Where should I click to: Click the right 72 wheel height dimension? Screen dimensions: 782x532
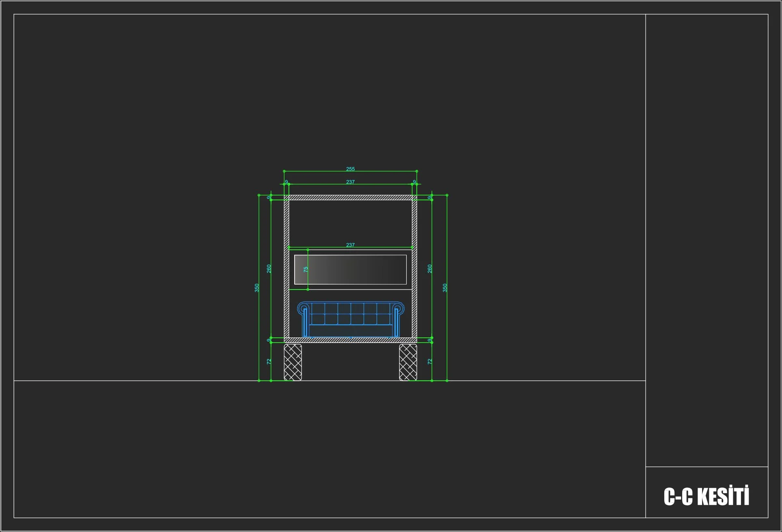coord(430,361)
